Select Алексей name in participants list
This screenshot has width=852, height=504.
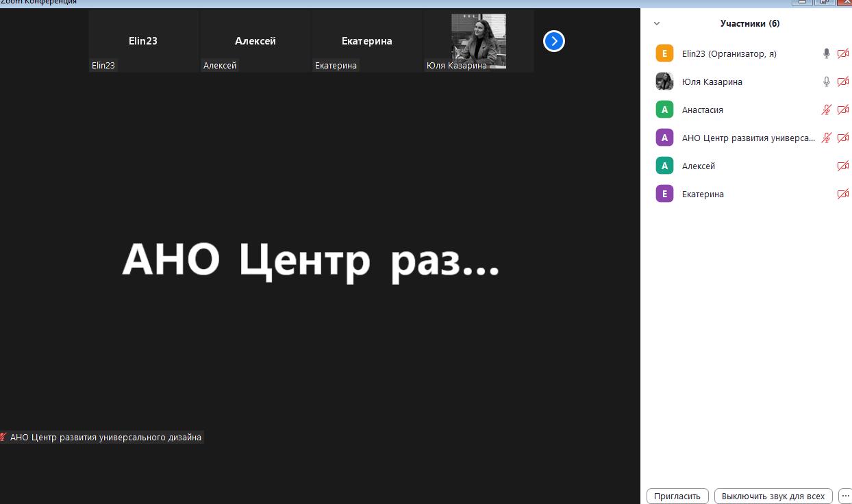coord(699,166)
